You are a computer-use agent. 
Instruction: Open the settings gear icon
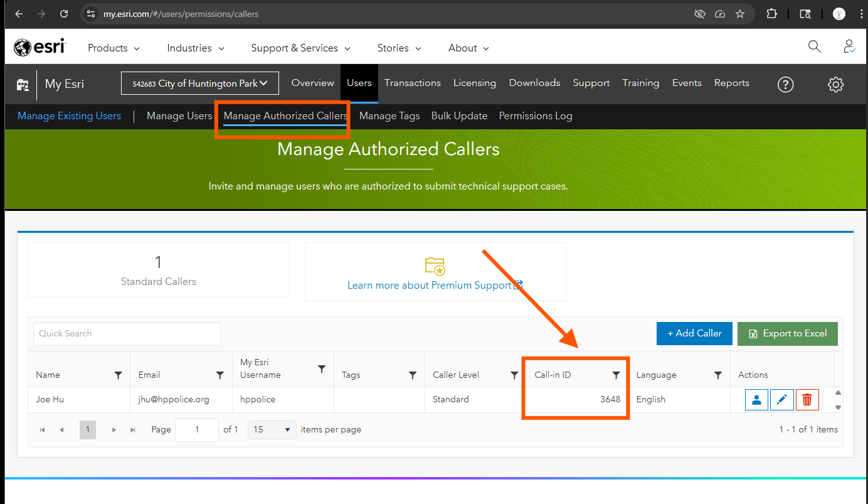(x=836, y=84)
